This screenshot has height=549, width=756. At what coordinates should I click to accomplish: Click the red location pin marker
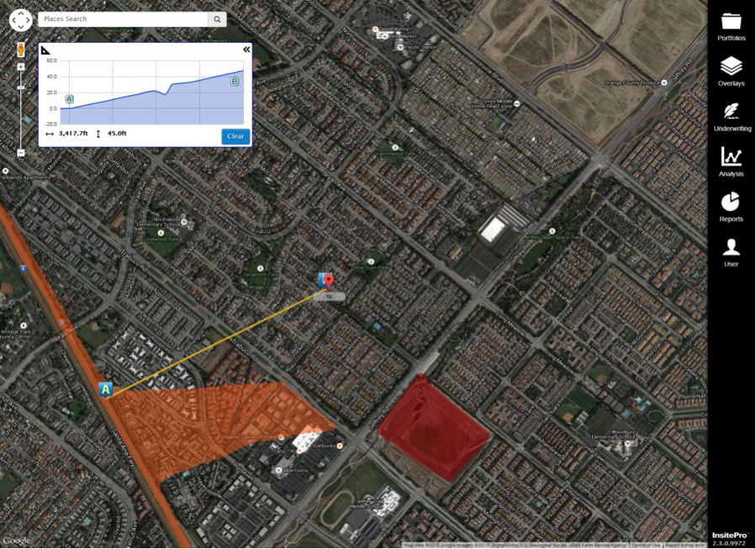pyautogui.click(x=329, y=281)
